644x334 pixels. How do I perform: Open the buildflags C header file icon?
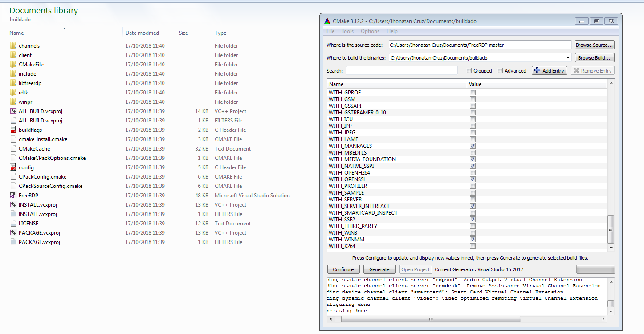13,130
